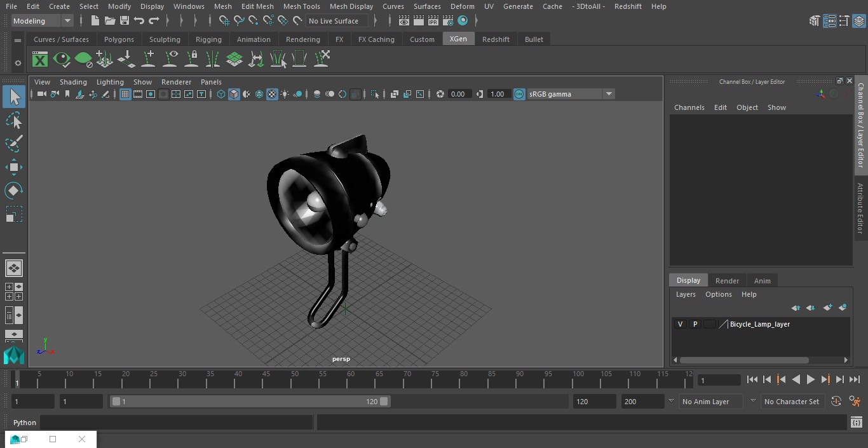Select the Scale tool
This screenshot has width=868, height=448.
coord(14,214)
